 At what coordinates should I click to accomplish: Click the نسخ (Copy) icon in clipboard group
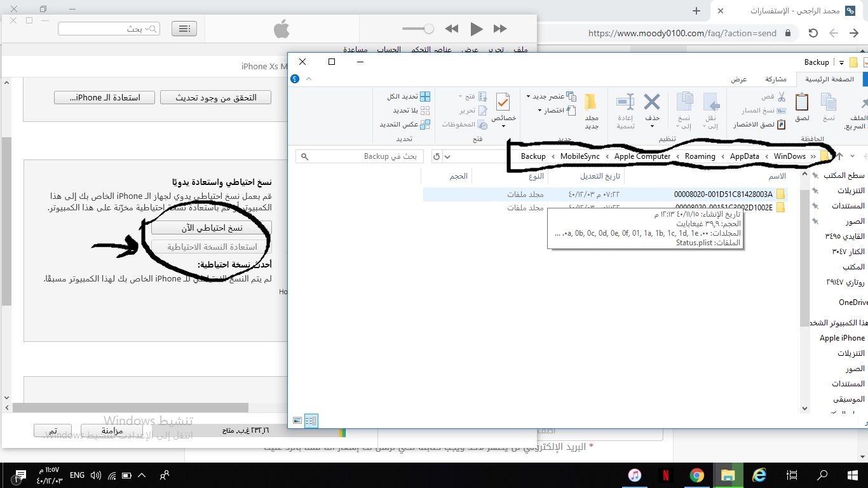click(x=829, y=102)
